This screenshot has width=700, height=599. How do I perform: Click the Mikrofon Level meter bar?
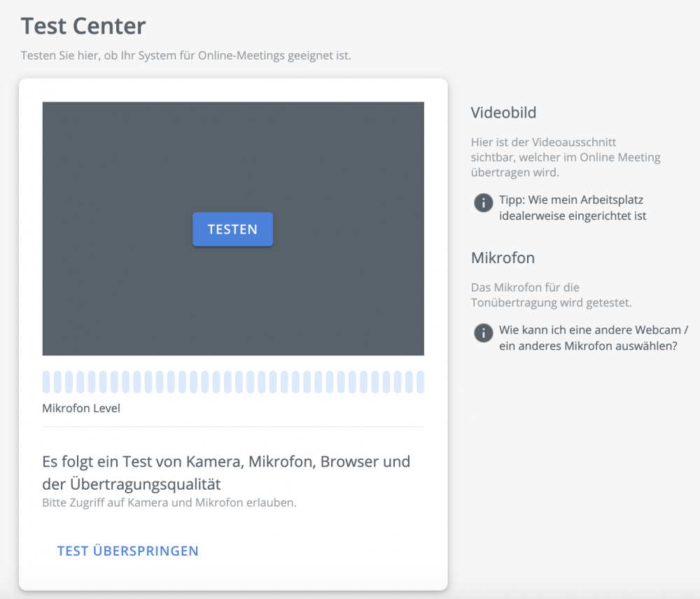[x=233, y=381]
